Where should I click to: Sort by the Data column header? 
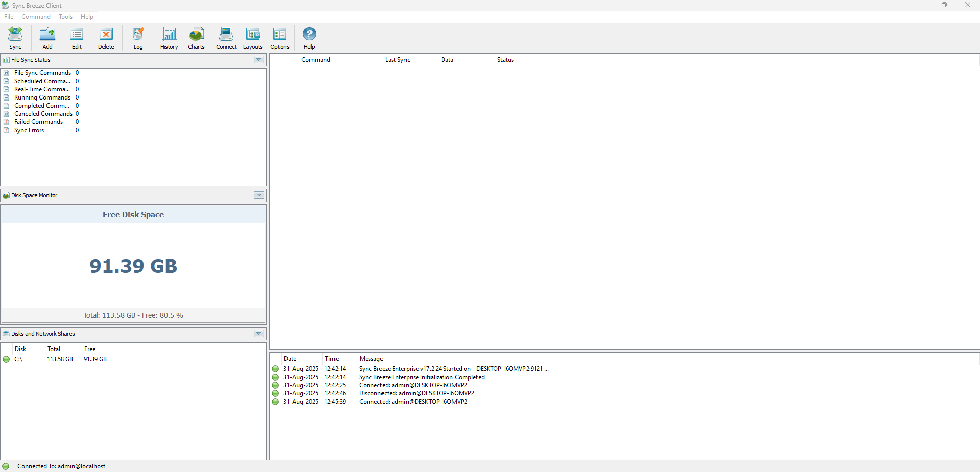point(467,60)
